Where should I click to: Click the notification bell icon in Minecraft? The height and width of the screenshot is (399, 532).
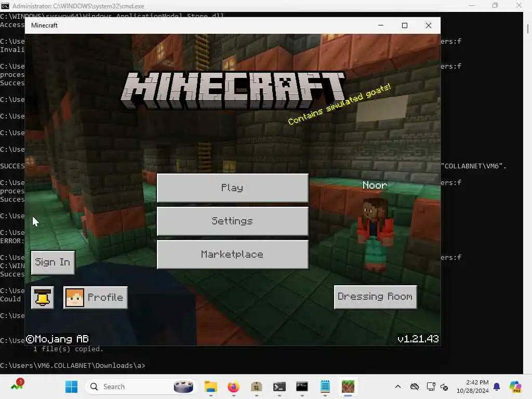[x=43, y=298]
